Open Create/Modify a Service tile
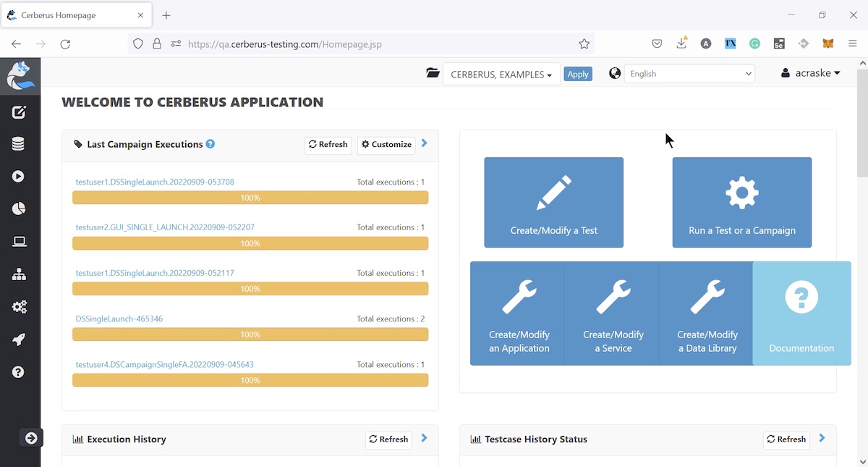868x467 pixels. tap(612, 314)
